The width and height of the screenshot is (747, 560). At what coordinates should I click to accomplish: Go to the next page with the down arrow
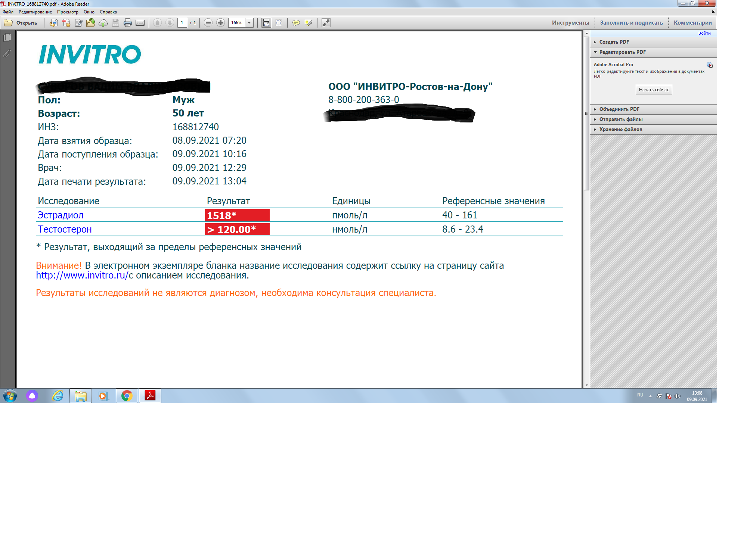pyautogui.click(x=169, y=23)
